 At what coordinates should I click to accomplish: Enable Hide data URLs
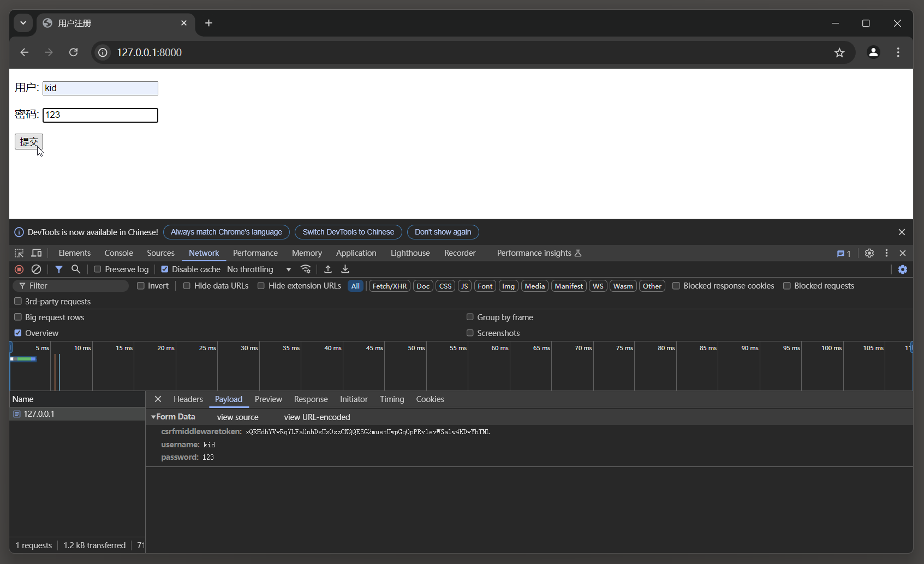point(187,286)
